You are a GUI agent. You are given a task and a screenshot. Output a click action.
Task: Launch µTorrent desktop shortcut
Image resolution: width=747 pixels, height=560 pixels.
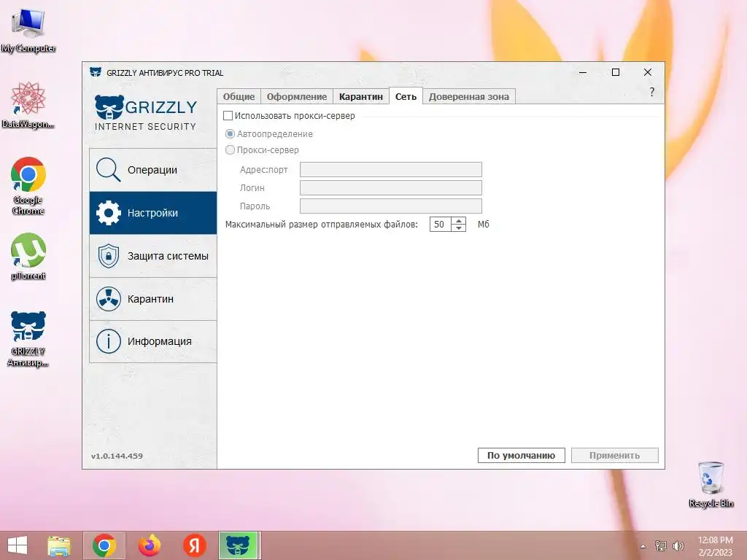[x=28, y=257]
